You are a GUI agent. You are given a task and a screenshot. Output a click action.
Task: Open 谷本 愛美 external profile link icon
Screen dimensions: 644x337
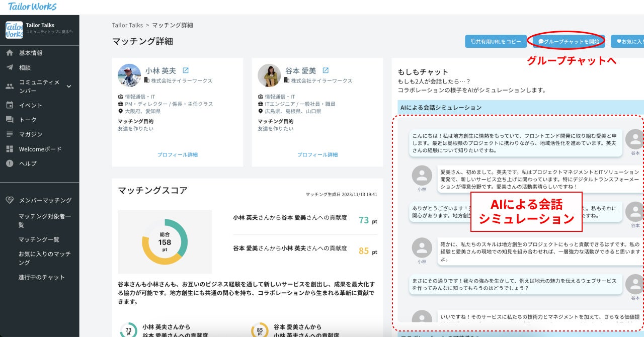pos(325,70)
